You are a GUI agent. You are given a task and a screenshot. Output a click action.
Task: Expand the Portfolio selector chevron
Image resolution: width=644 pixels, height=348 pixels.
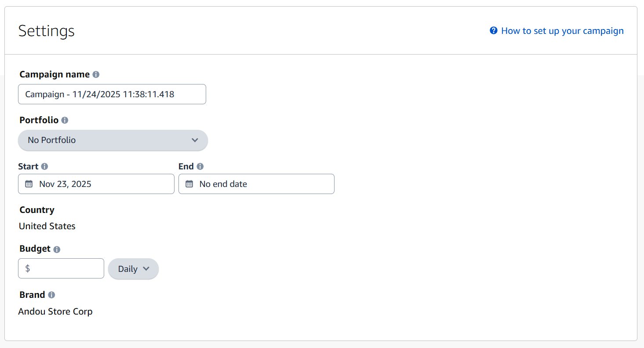[x=195, y=140]
